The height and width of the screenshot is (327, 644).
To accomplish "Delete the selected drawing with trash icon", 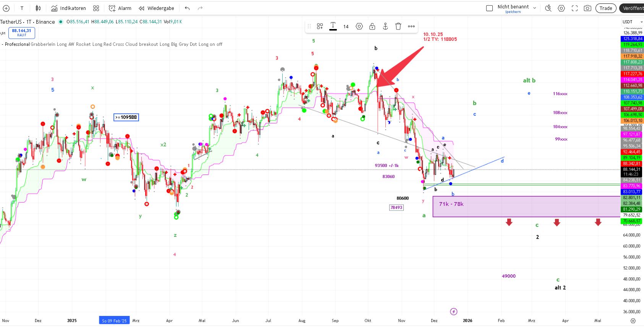I will (x=398, y=26).
